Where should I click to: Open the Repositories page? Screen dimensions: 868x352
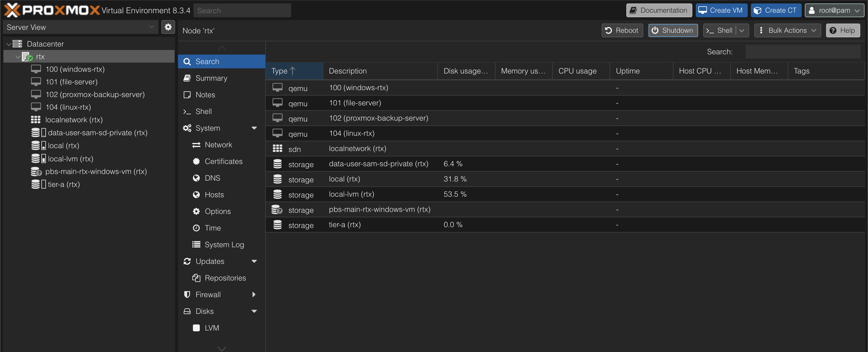click(x=221, y=278)
